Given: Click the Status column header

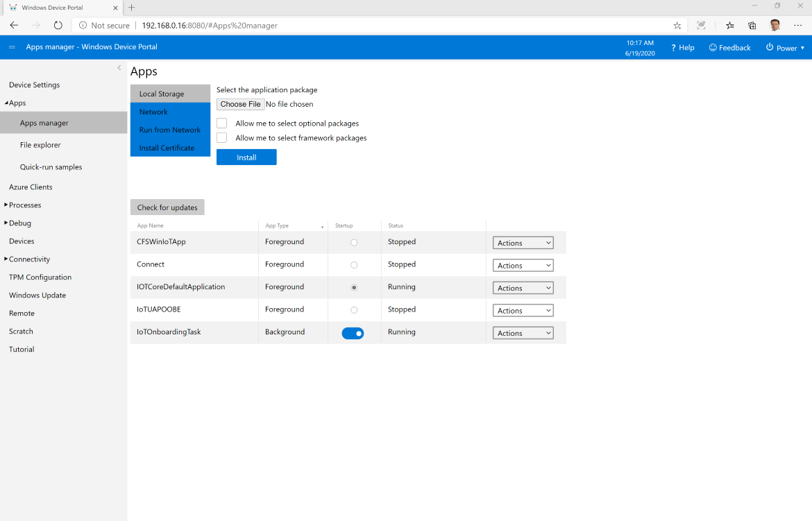Looking at the screenshot, I should click(x=396, y=225).
